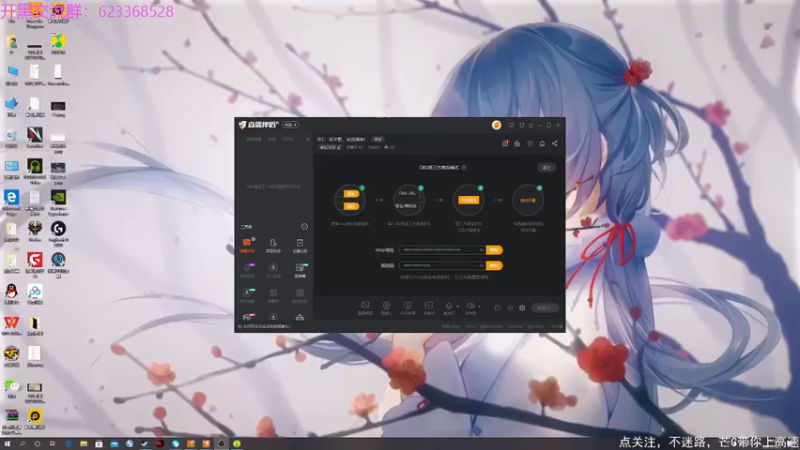This screenshot has height=450, width=800.
Task: Click upper copy button in step one circle
Action: pyautogui.click(x=351, y=194)
